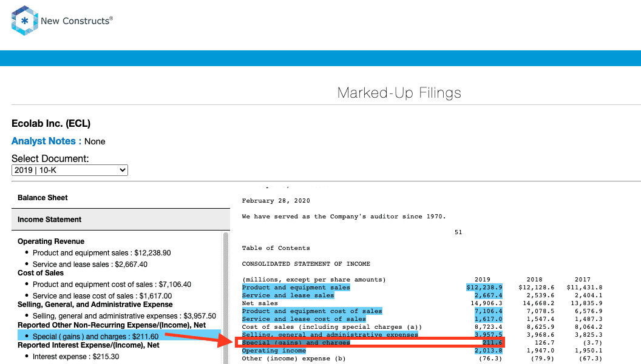Select Selling, general and administrative expenses: $3,957.50

pyautogui.click(x=124, y=316)
